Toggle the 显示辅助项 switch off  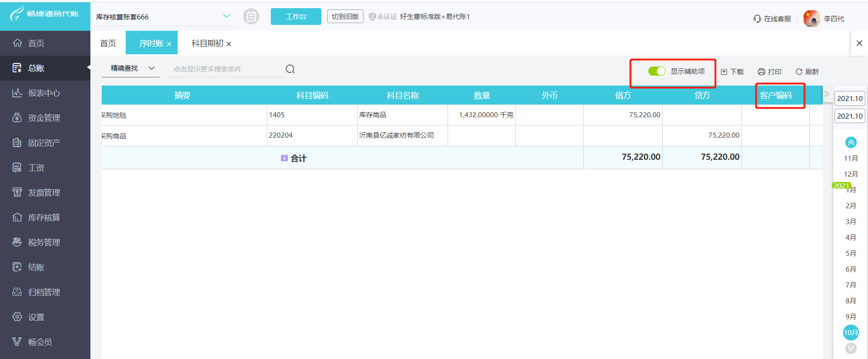[x=656, y=72]
